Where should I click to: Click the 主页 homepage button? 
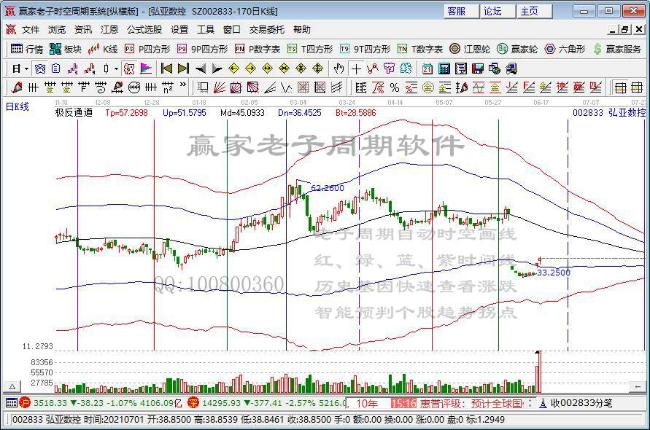point(534,11)
